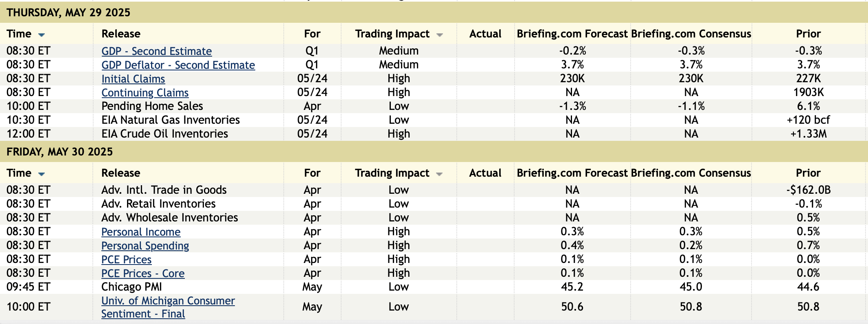This screenshot has width=868, height=324.
Task: Click the PCE Prices - Core link
Action: tap(143, 274)
